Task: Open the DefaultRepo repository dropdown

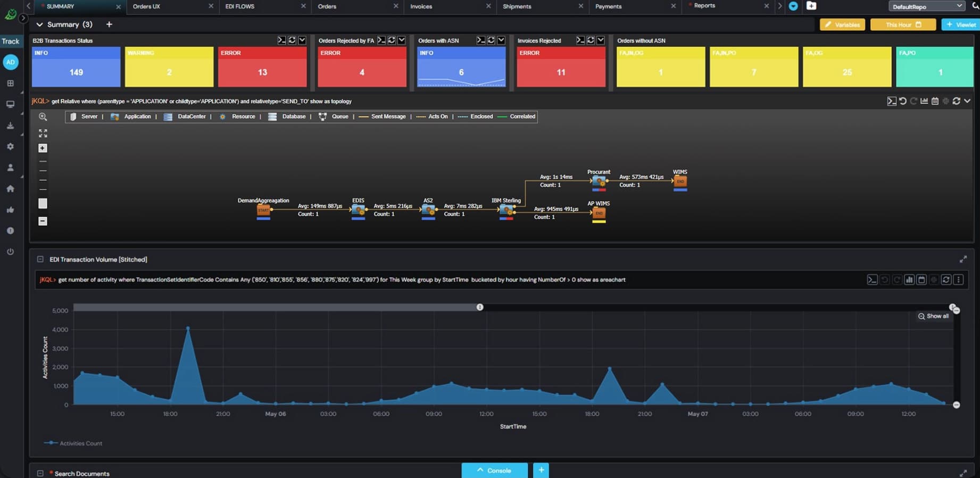Action: 926,6
